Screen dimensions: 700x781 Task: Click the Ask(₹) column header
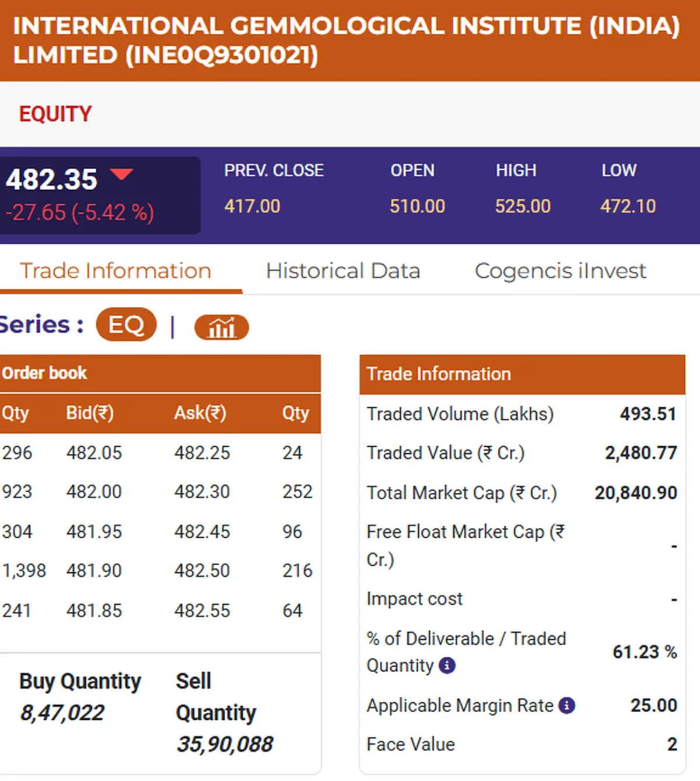pos(200,414)
